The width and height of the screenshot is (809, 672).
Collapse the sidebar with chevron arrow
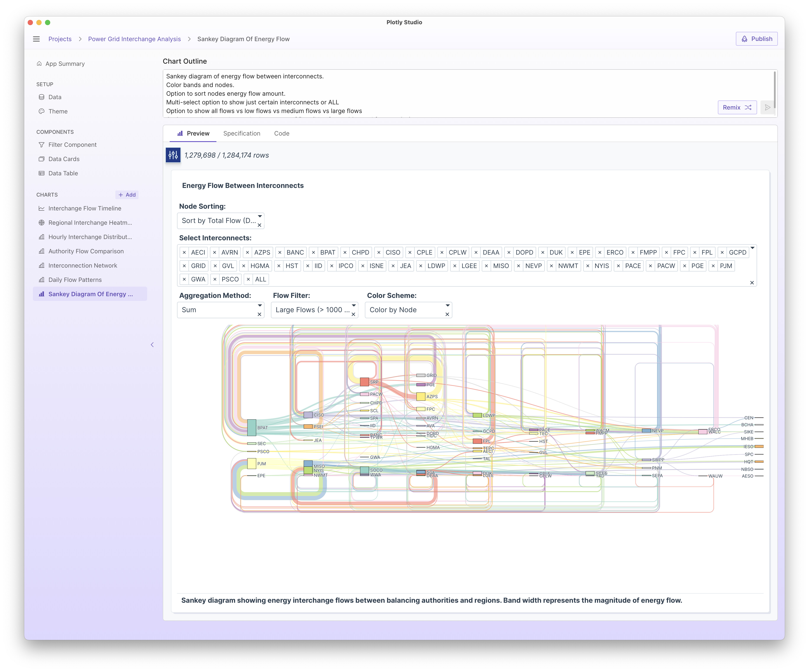point(152,344)
